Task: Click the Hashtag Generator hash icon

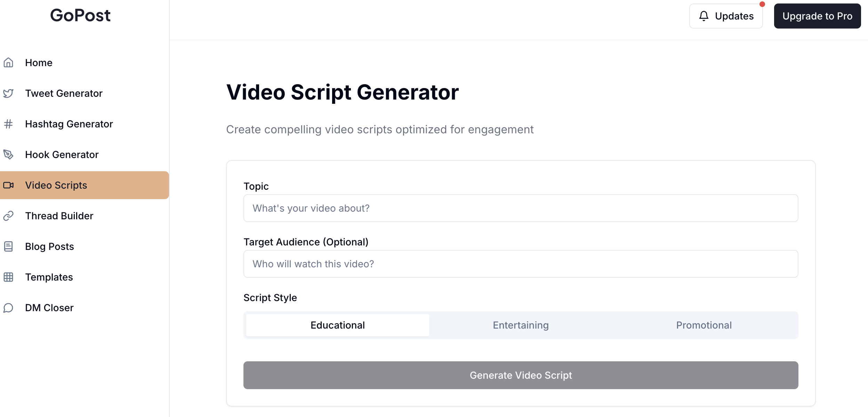Action: pos(8,124)
